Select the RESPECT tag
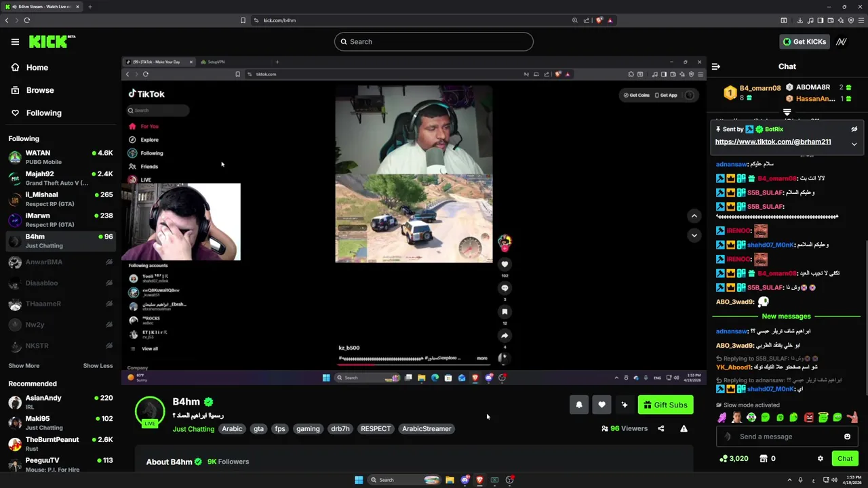Screen dimensions: 868x488 (x=376, y=429)
